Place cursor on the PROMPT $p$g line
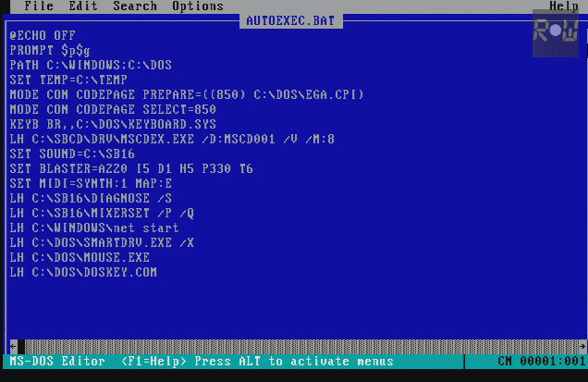The width and height of the screenshot is (588, 382). 50,50
